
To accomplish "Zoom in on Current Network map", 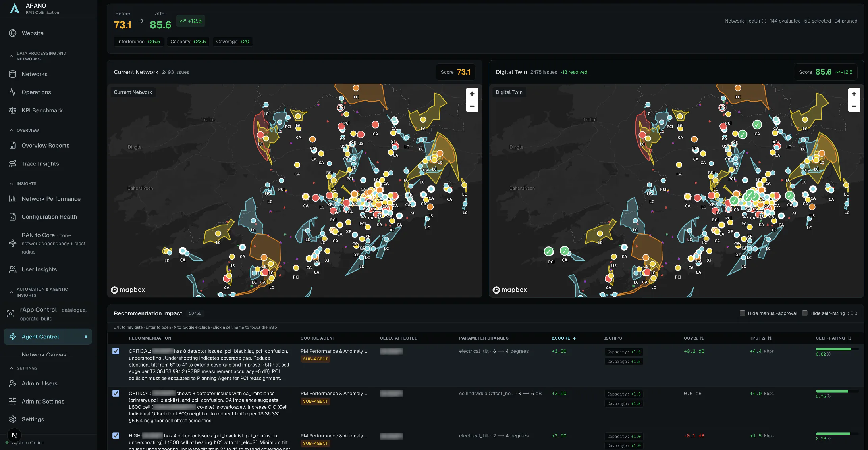I will tap(472, 94).
